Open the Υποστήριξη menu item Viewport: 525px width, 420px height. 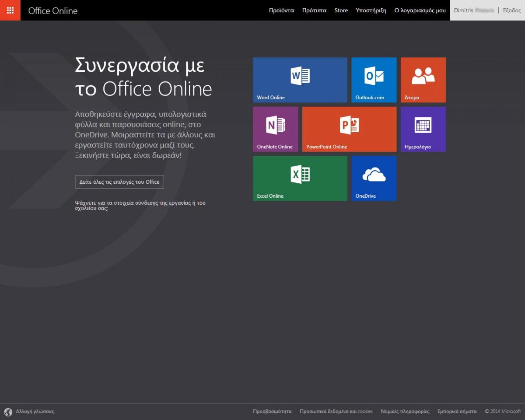[x=371, y=10]
